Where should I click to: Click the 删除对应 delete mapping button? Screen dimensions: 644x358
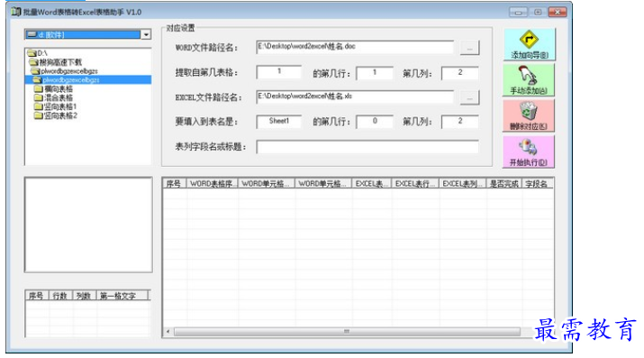tap(528, 115)
